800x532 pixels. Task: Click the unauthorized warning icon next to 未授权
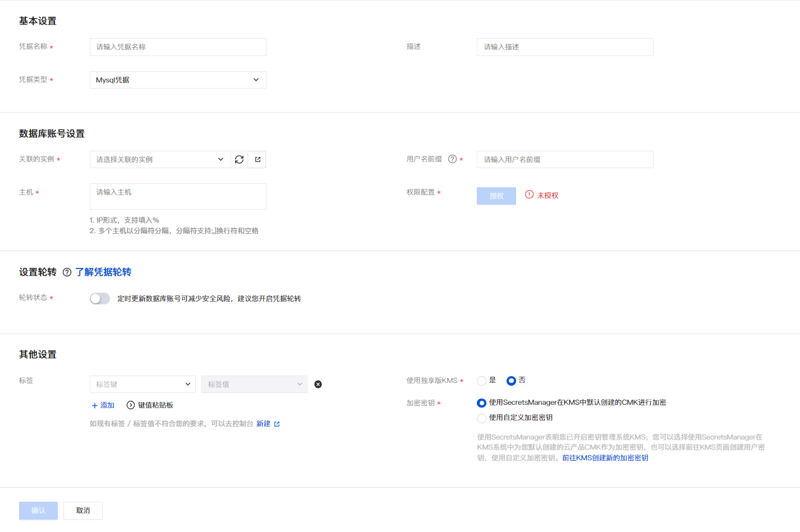529,195
